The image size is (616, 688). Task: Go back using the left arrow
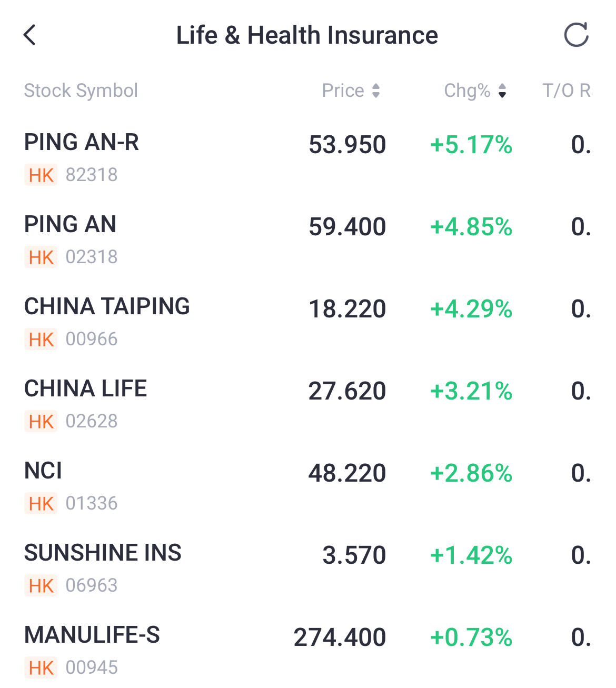click(x=30, y=35)
